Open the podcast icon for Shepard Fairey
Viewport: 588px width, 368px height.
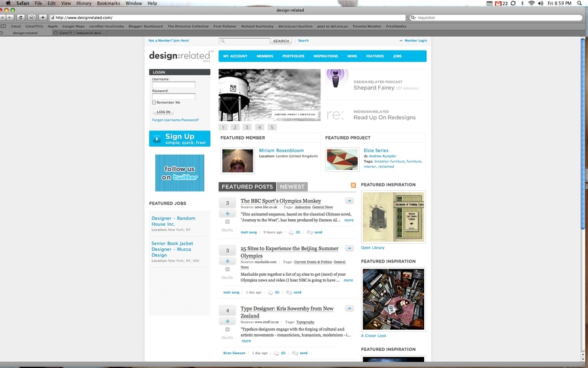click(336, 78)
